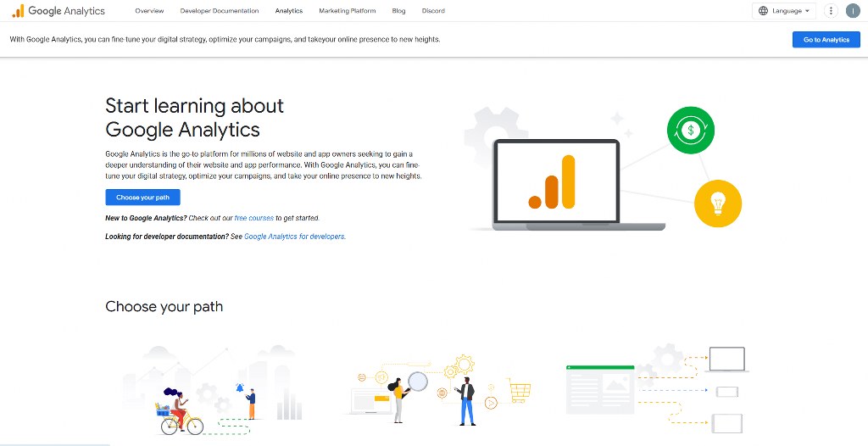
Task: Click the yellow lightbulb circle icon
Action: coord(717,203)
